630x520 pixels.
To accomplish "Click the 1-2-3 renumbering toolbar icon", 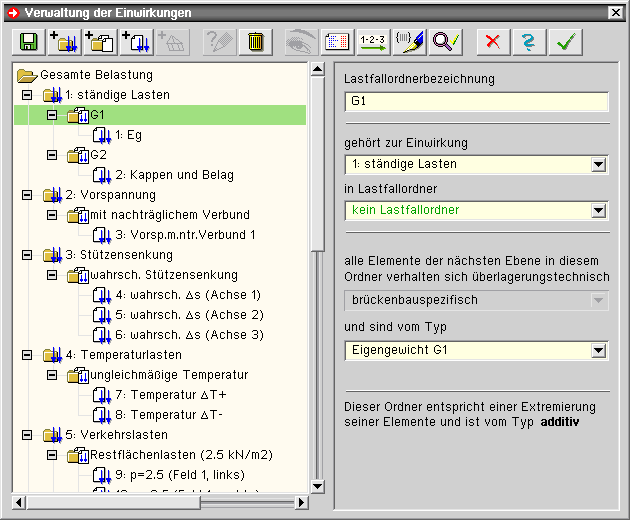I will pos(373,42).
